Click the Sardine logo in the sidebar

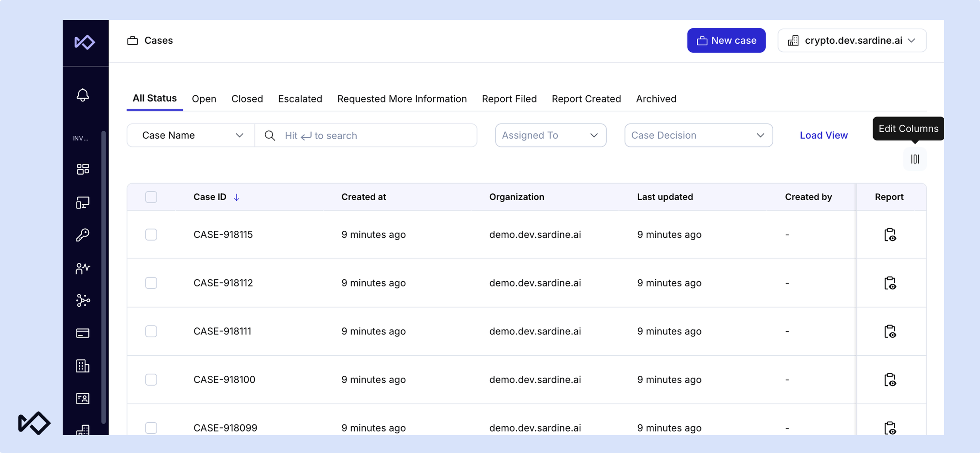84,42
